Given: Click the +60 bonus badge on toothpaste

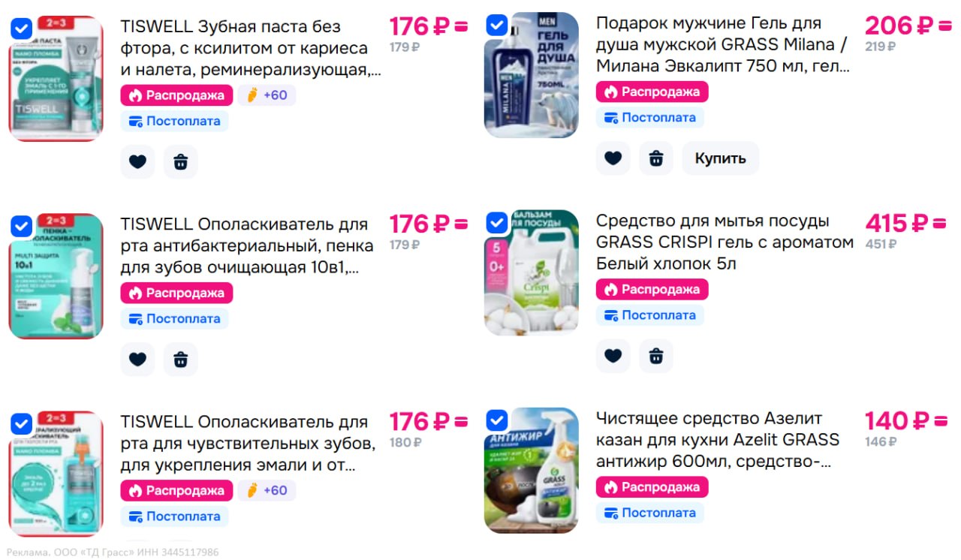Looking at the screenshot, I should 267,95.
